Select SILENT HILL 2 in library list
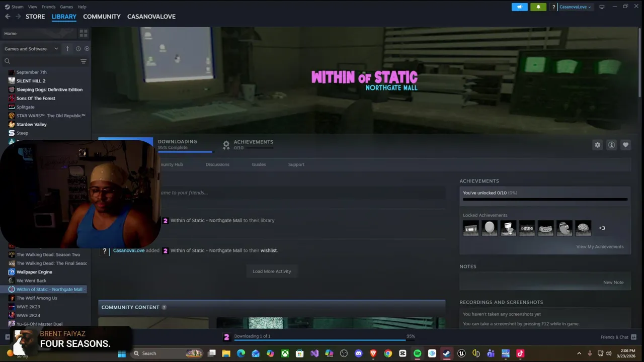 pyautogui.click(x=31, y=81)
